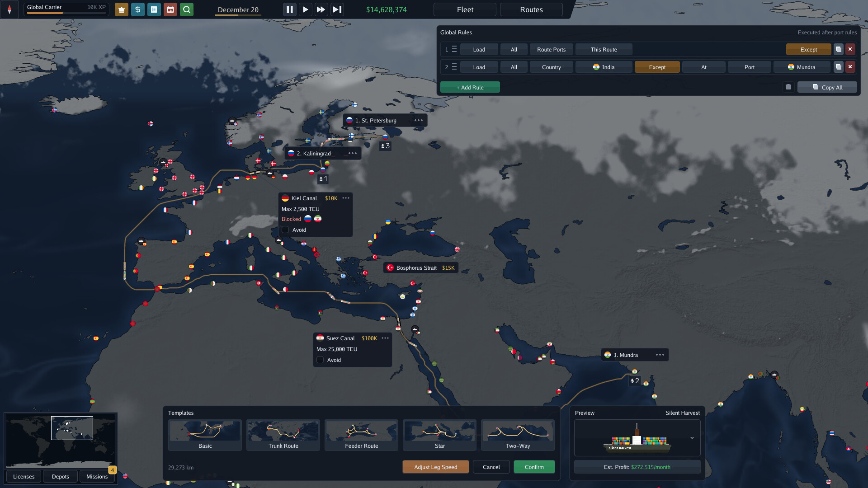The height and width of the screenshot is (488, 868).
Task: Change Country selector in rule 2
Action: coord(551,67)
